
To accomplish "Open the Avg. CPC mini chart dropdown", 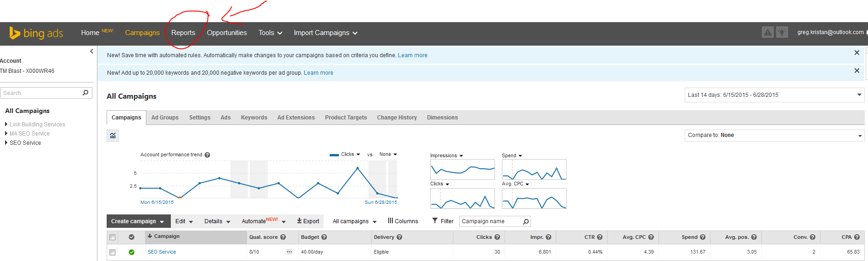I will tap(515, 184).
